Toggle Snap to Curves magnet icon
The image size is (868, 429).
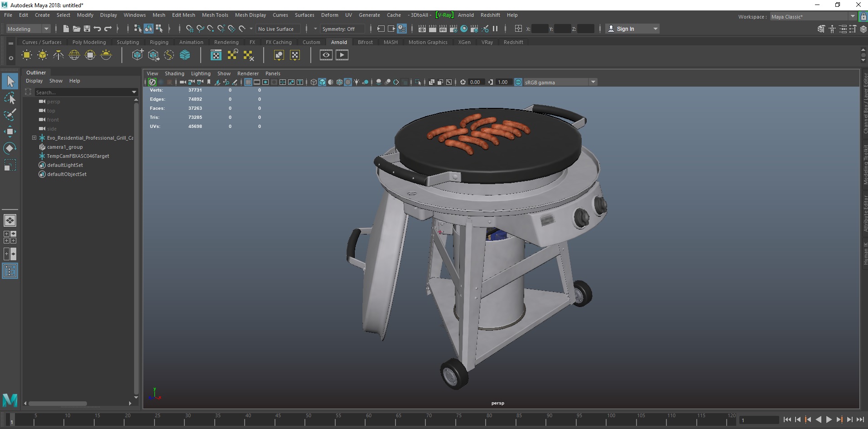pos(200,29)
